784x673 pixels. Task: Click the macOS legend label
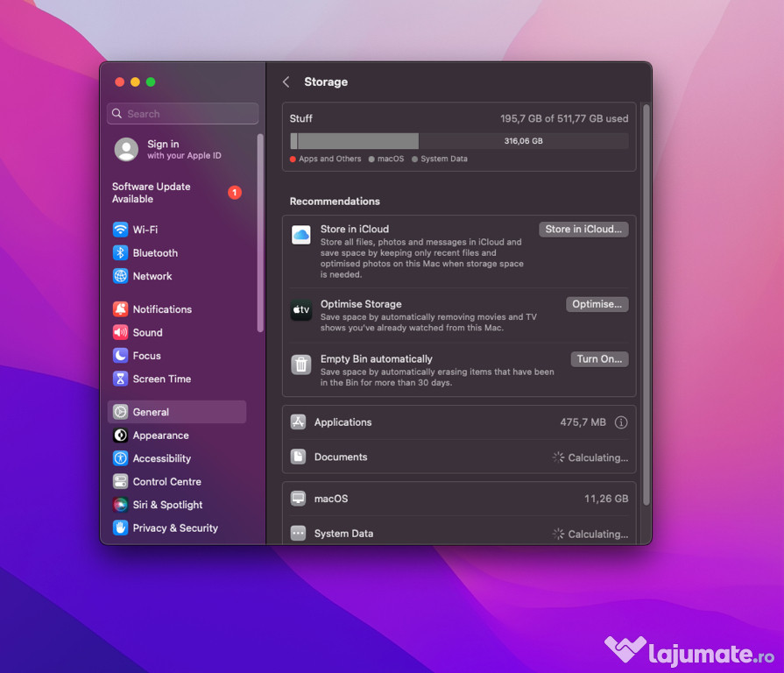click(391, 159)
